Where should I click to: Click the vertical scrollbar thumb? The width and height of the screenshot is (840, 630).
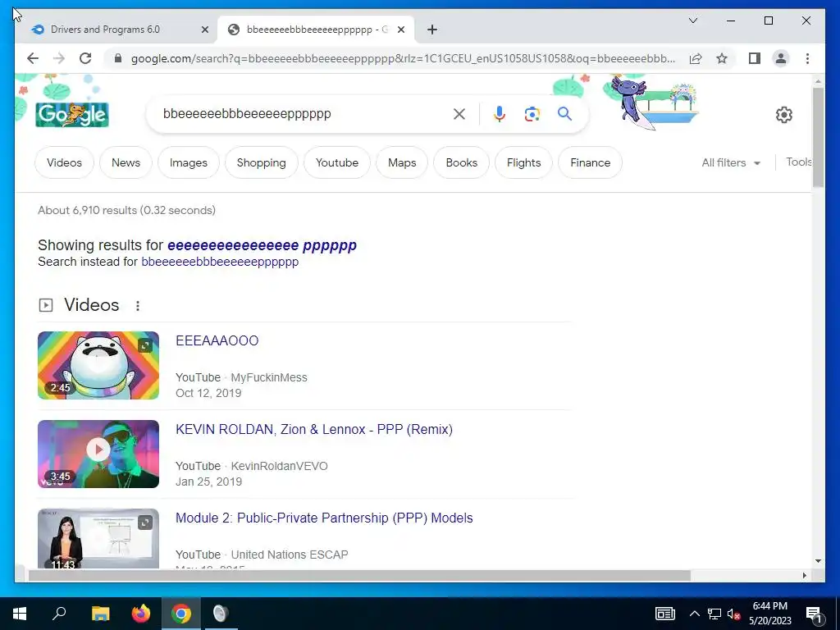pos(818,137)
